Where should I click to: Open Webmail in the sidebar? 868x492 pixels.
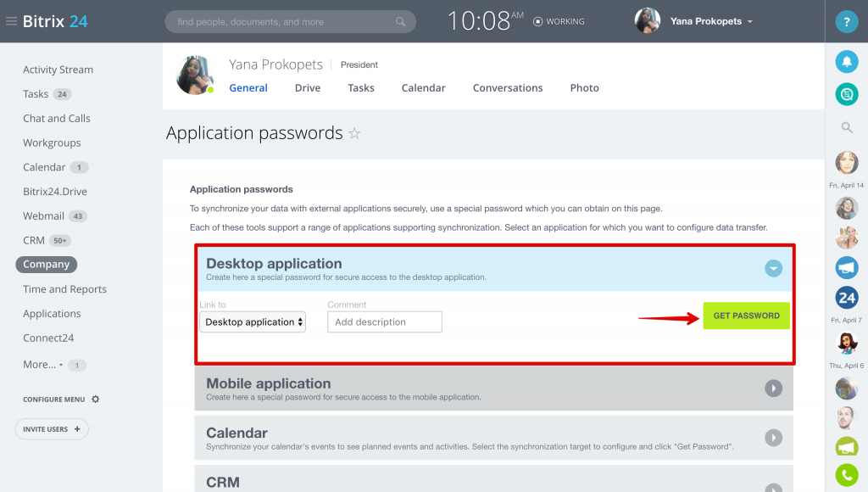(x=43, y=216)
